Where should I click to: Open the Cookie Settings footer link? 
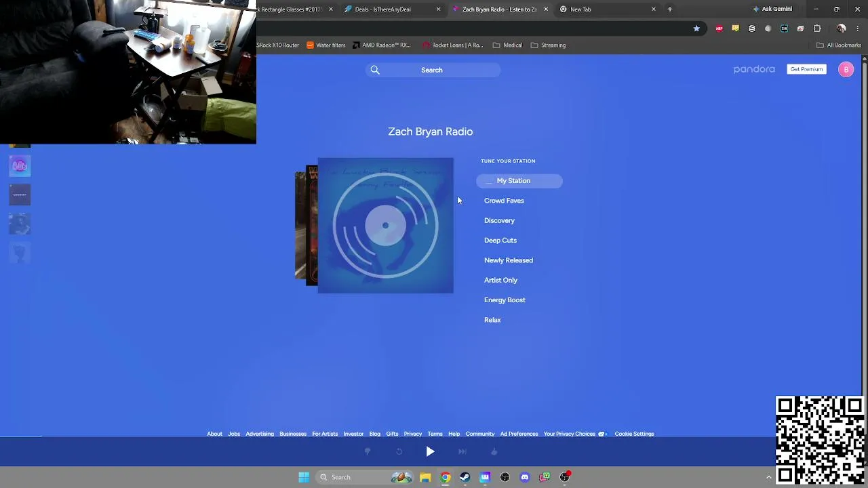[x=634, y=434]
